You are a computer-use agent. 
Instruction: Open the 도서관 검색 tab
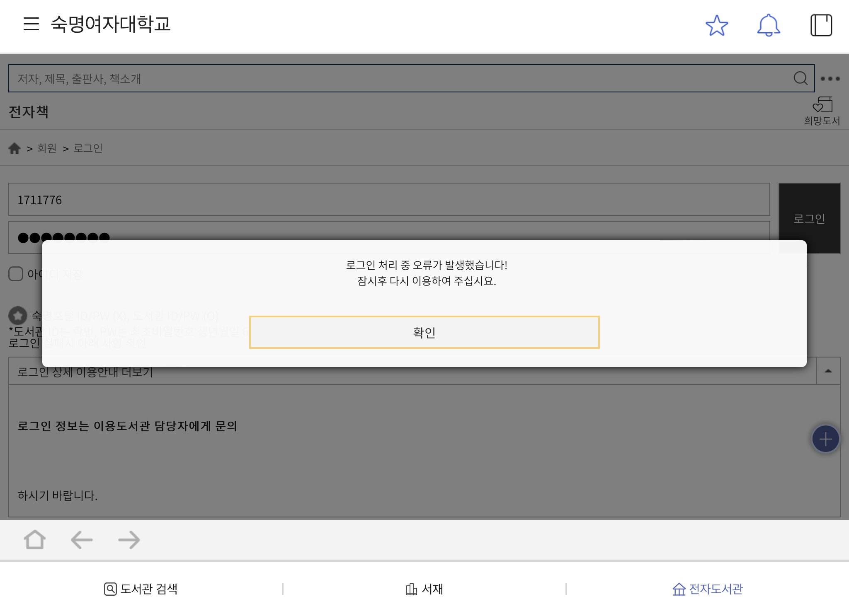pyautogui.click(x=141, y=589)
